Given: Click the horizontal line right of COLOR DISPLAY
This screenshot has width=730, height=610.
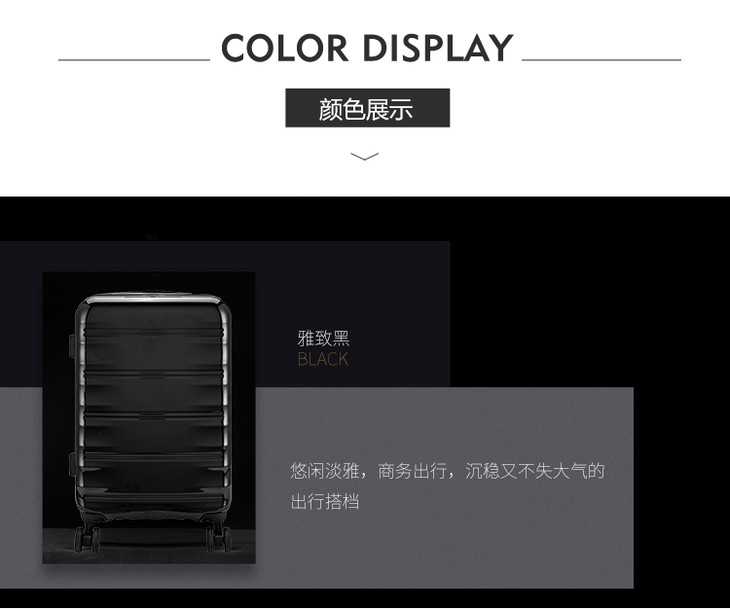Looking at the screenshot, I should click(x=601, y=60).
